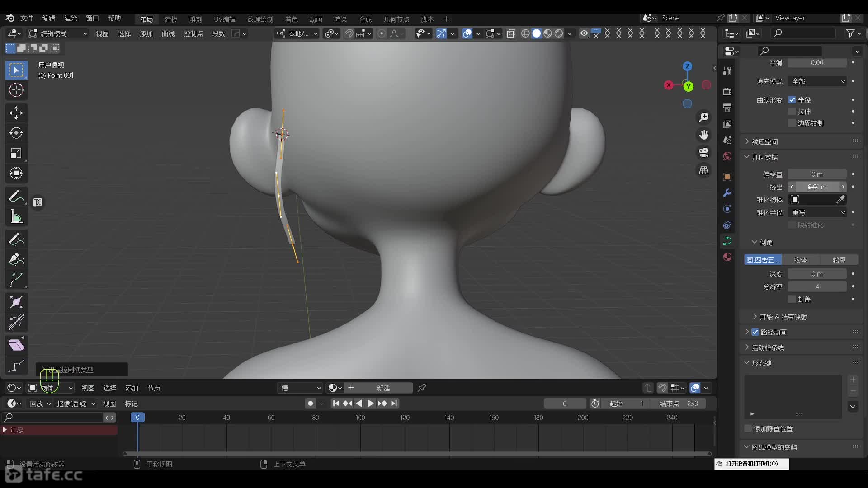Open the Output properties tab

pyautogui.click(x=727, y=108)
